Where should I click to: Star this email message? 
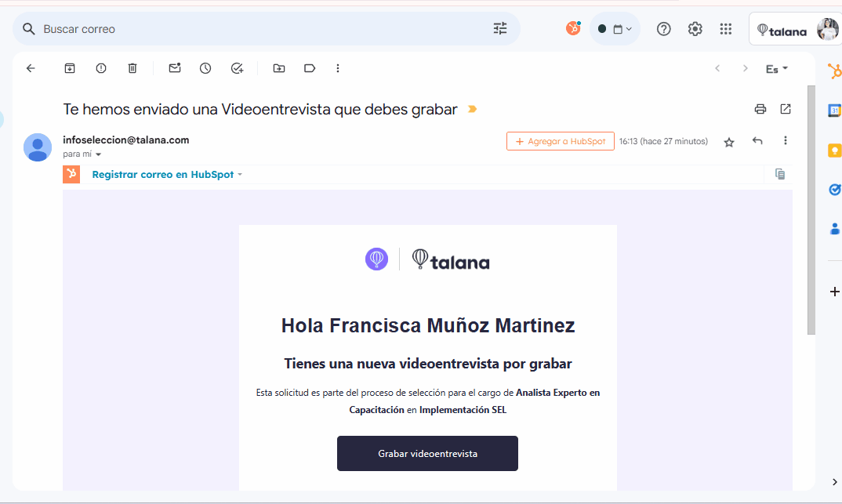coord(728,142)
